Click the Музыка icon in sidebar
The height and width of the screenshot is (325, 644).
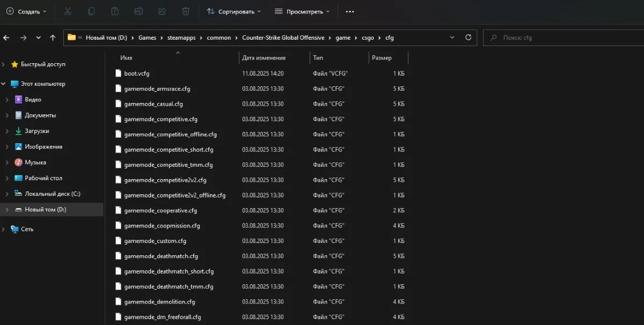(x=18, y=162)
